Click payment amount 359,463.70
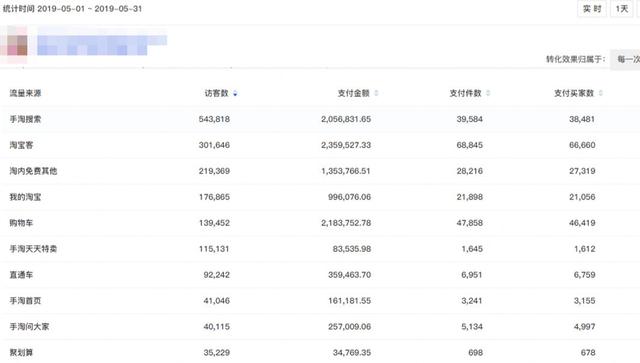The image size is (640, 363). tap(350, 275)
